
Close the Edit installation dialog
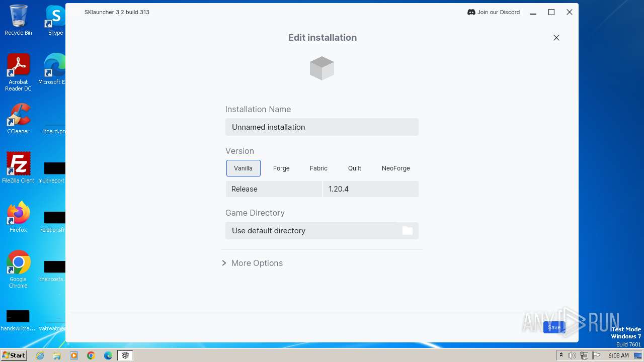tap(556, 38)
